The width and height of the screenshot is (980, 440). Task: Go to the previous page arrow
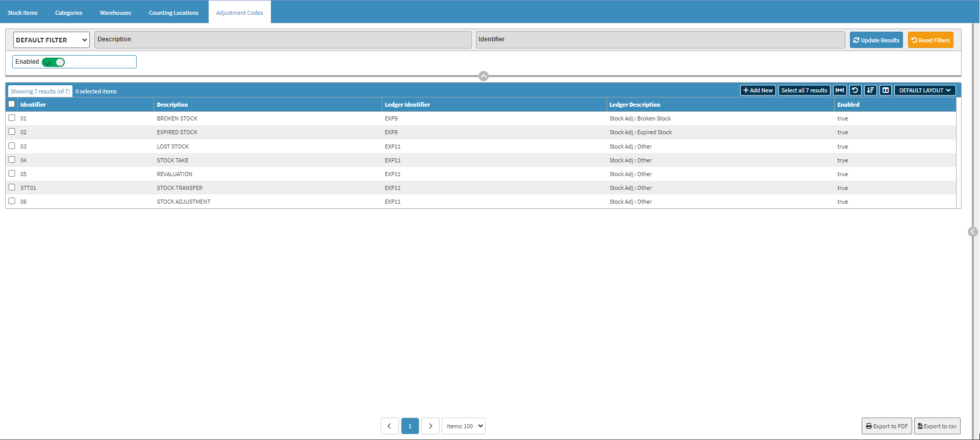click(389, 426)
